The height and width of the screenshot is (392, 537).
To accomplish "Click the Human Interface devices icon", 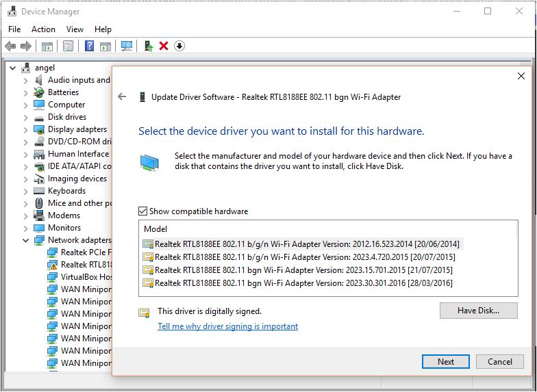I will point(39,154).
